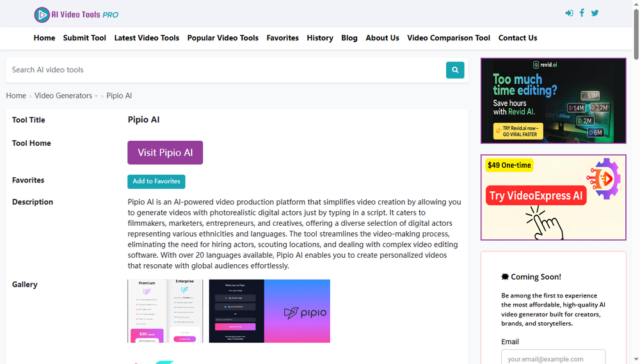This screenshot has width=640, height=364.
Task: Open the Facebook icon link
Action: (582, 13)
